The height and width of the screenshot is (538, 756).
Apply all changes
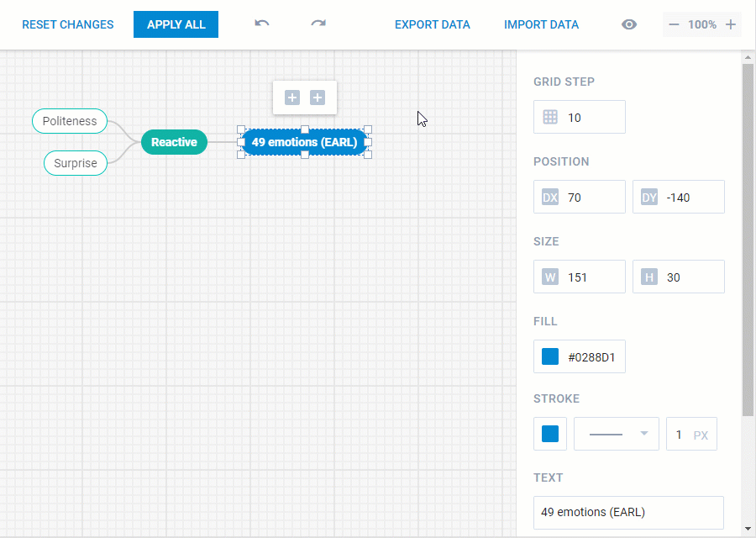tap(176, 24)
